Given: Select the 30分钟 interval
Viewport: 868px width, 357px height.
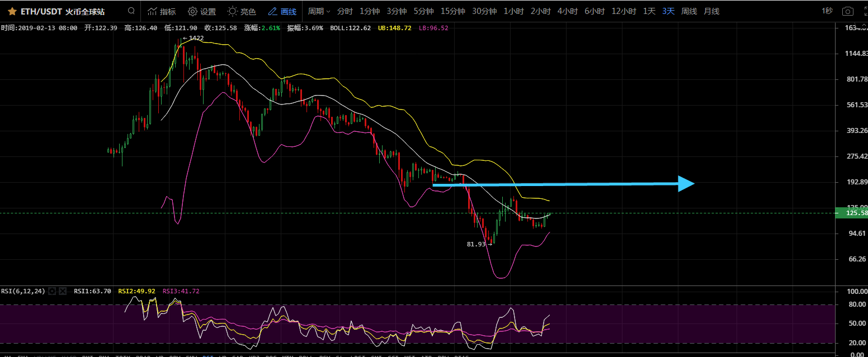Looking at the screenshot, I should click(x=484, y=11).
